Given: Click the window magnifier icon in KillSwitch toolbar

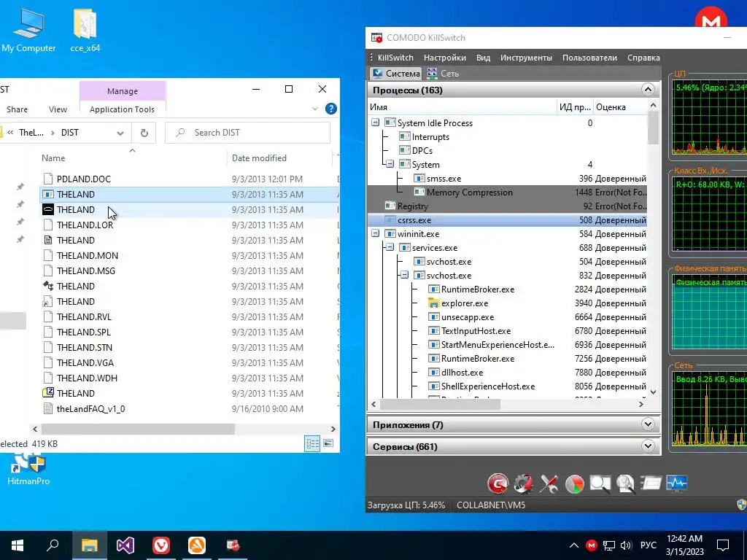Looking at the screenshot, I should point(600,484).
